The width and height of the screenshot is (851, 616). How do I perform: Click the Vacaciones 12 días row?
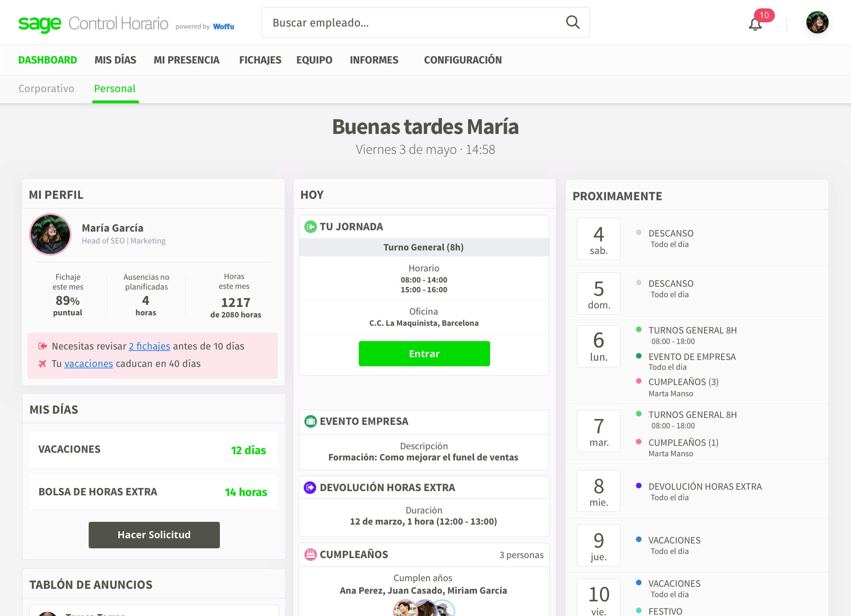coord(153,449)
